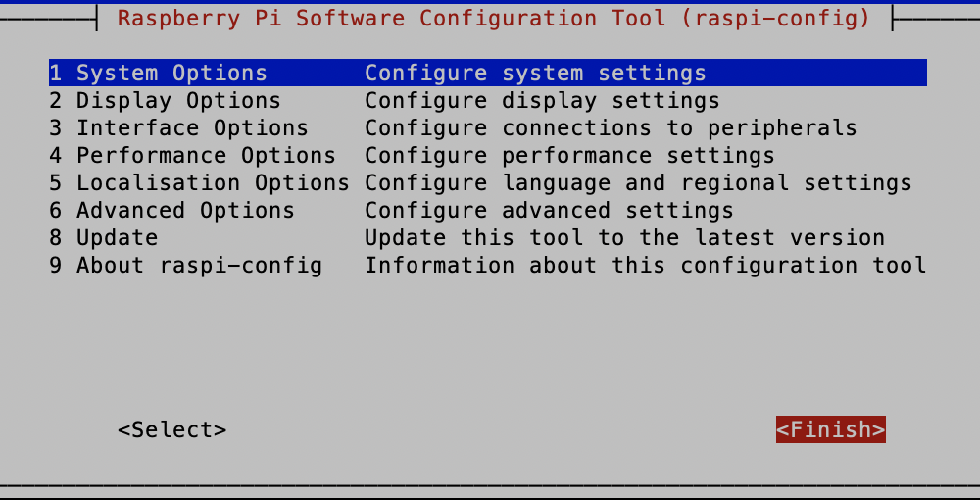The width and height of the screenshot is (980, 500).
Task: Click the number 9 before About raspi-config
Action: click(56, 266)
